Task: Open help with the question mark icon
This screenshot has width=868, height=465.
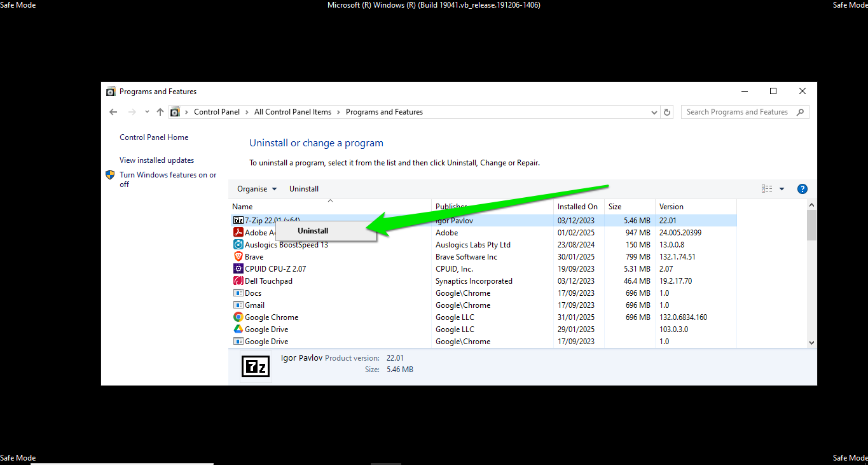Action: (803, 189)
